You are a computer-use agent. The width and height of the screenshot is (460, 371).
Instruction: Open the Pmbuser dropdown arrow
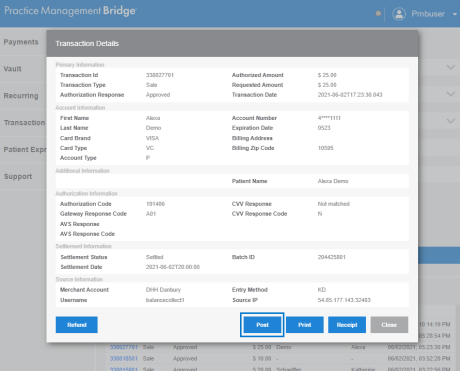[x=455, y=14]
